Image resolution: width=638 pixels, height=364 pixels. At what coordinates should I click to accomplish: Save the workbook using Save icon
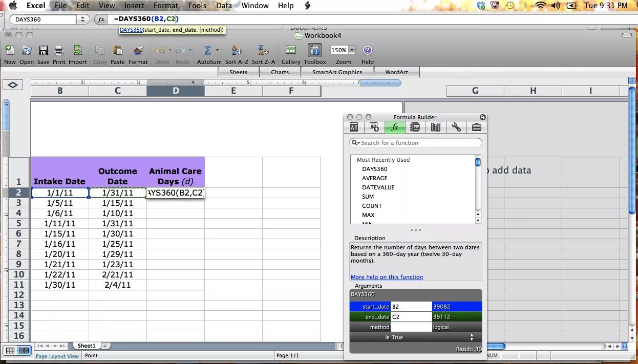[x=44, y=50]
